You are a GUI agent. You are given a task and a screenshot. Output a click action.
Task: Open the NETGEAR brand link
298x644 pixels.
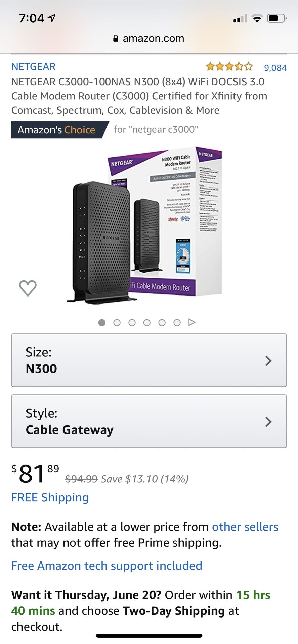click(34, 67)
